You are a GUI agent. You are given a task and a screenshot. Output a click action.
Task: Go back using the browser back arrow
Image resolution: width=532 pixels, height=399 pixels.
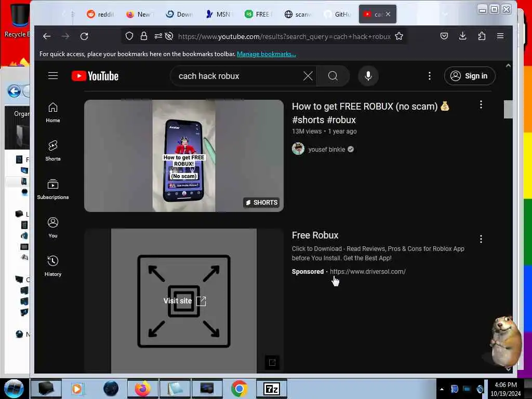click(x=46, y=36)
